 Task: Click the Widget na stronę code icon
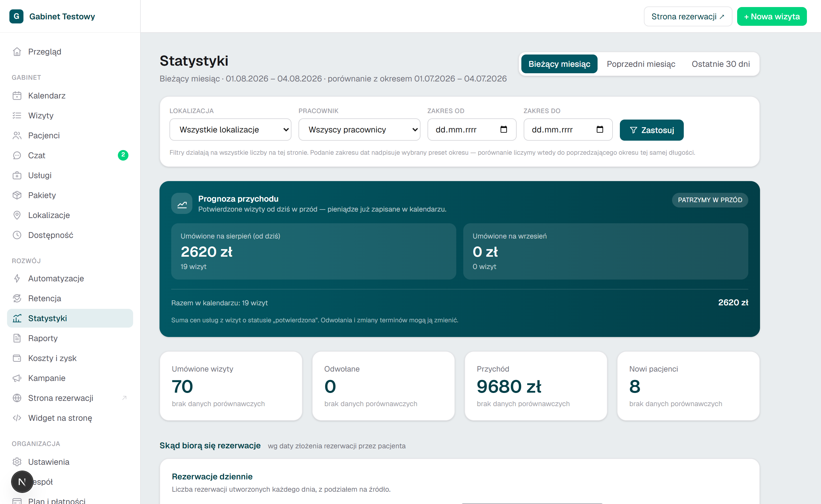pyautogui.click(x=17, y=418)
